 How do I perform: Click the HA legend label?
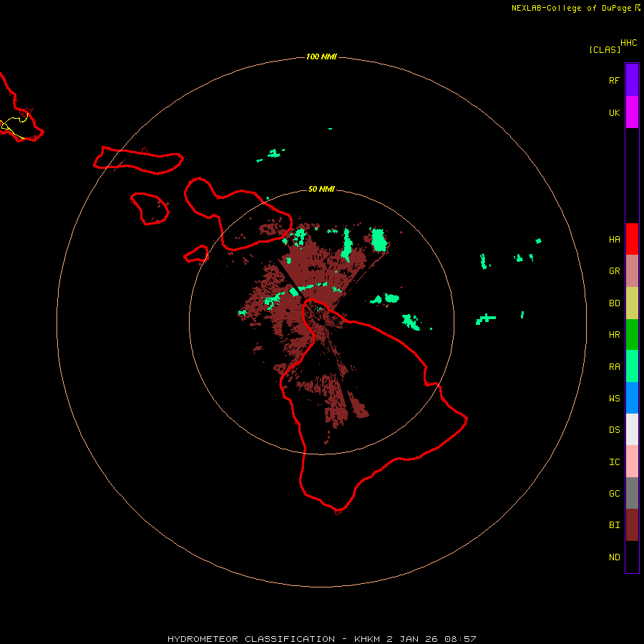[x=614, y=240]
